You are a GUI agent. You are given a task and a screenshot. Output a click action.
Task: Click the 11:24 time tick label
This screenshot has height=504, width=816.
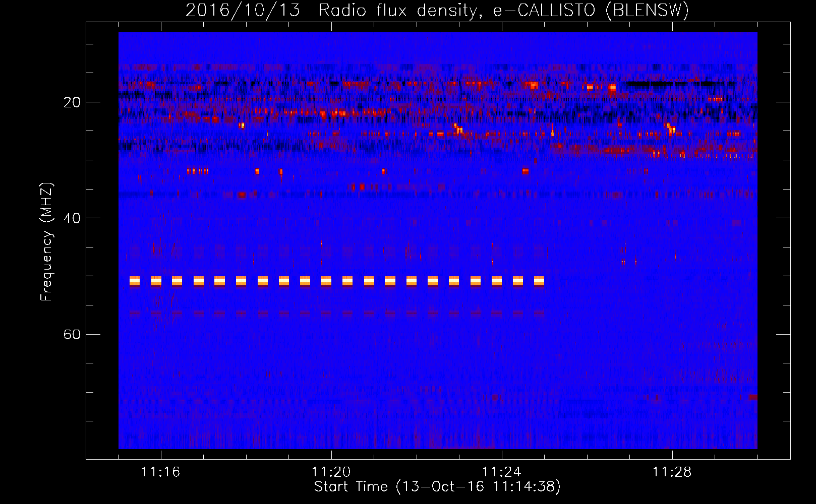tap(501, 472)
